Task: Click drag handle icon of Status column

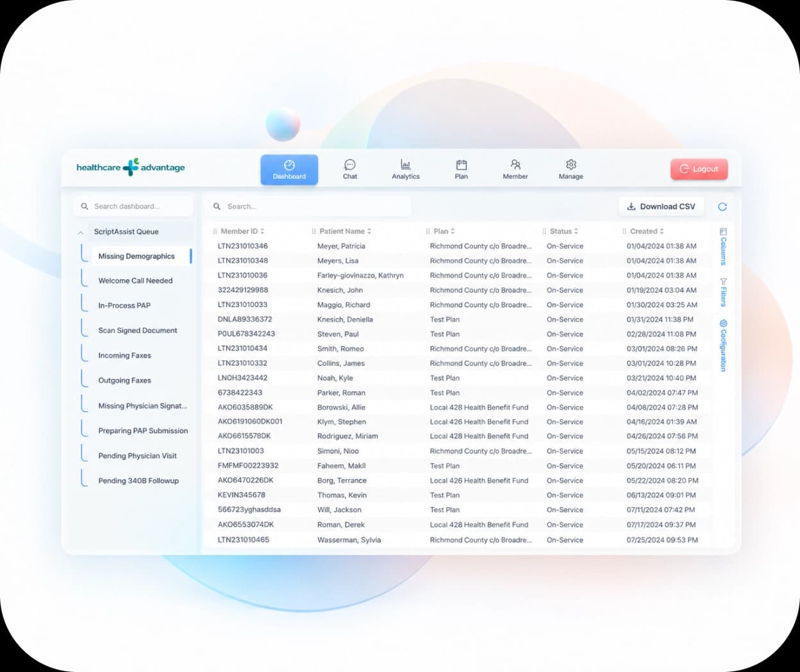Action: (544, 231)
